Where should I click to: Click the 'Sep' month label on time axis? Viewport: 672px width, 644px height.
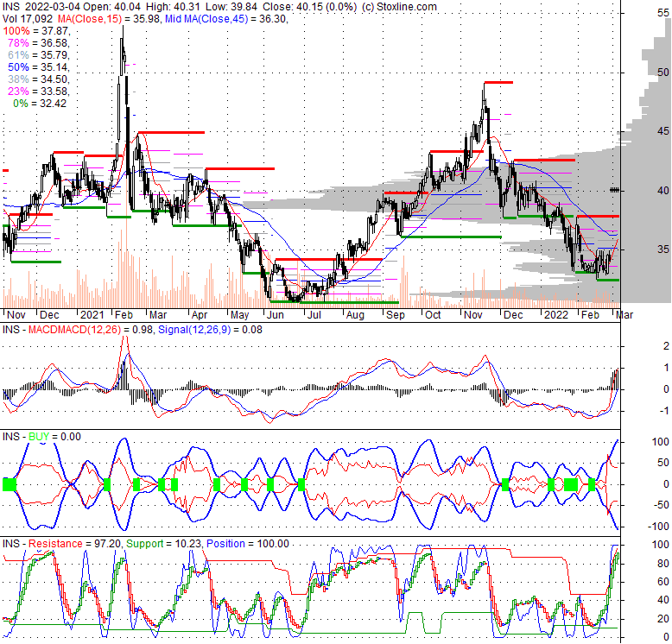[395, 315]
